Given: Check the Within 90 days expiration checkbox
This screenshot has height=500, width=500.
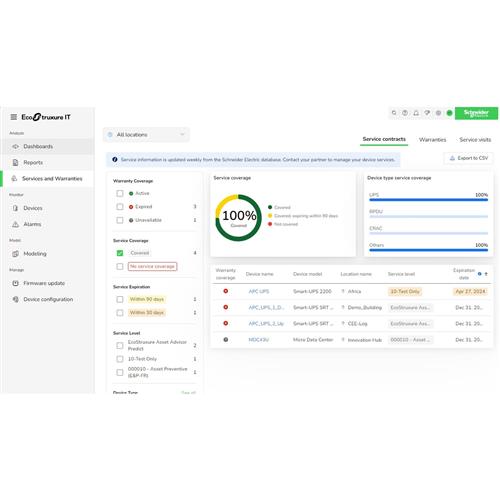Looking at the screenshot, I should click(x=120, y=299).
